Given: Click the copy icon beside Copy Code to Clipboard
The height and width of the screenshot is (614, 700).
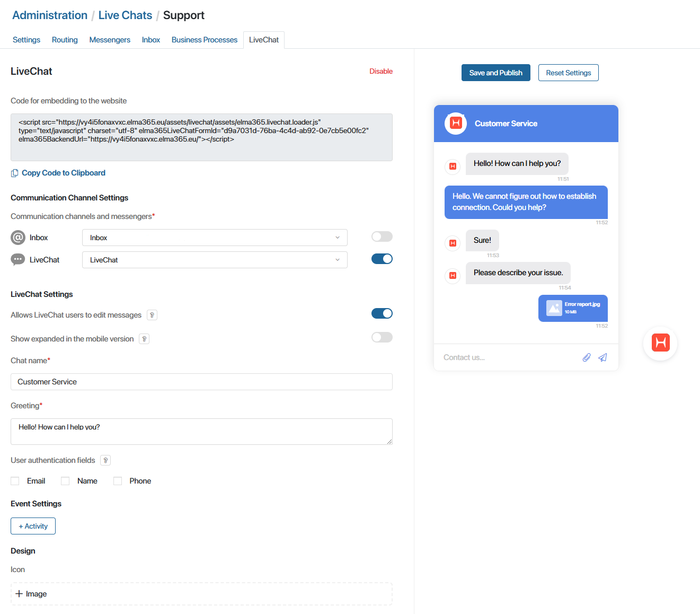Looking at the screenshot, I should pos(15,173).
